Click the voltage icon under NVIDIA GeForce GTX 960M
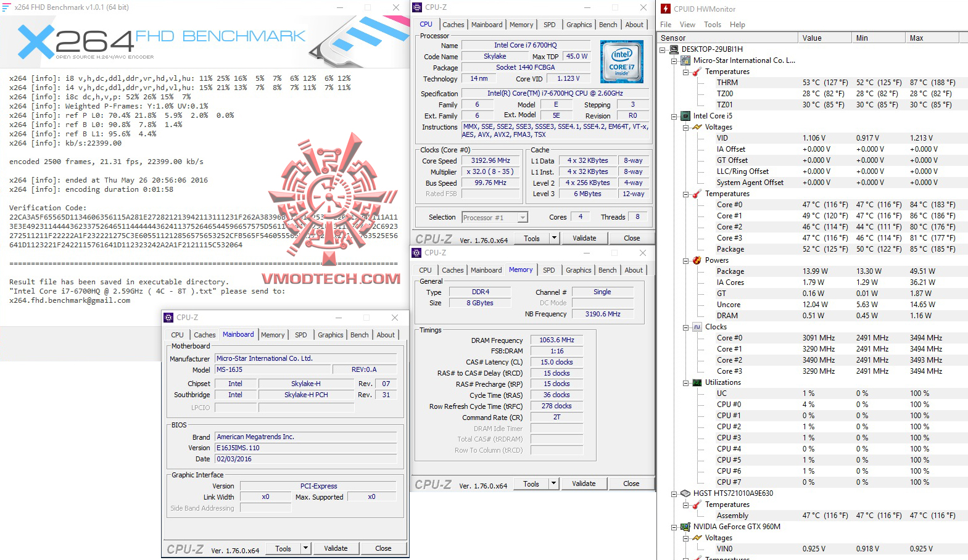 pos(697,538)
